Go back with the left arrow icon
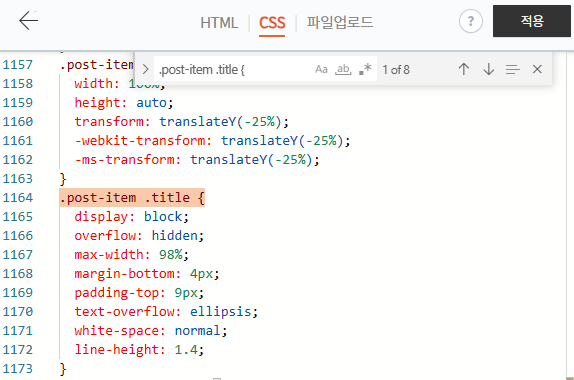574x380 pixels. (x=29, y=21)
